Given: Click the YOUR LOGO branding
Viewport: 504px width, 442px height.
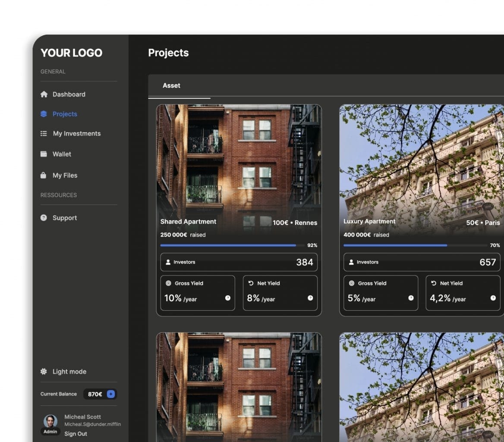Looking at the screenshot, I should 71,53.
